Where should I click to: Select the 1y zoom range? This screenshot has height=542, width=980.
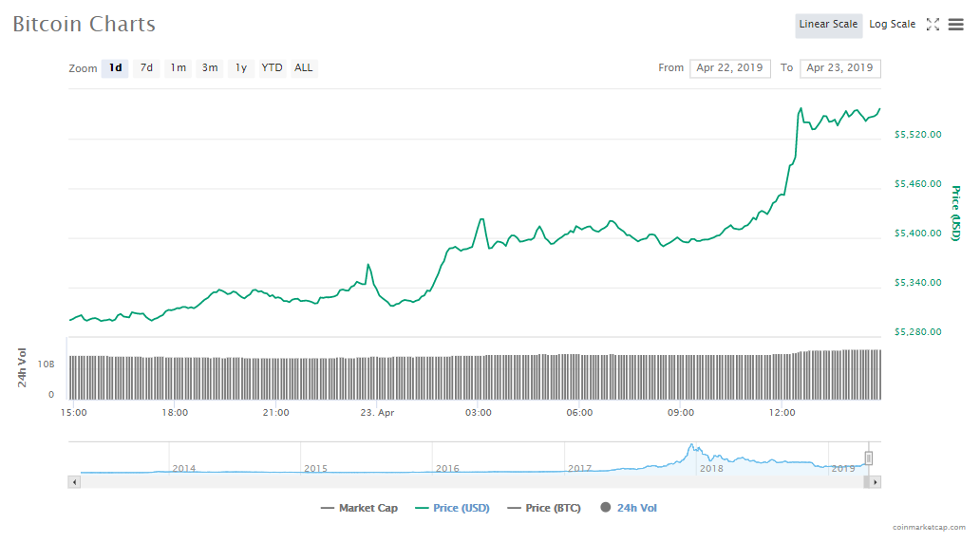pos(241,68)
